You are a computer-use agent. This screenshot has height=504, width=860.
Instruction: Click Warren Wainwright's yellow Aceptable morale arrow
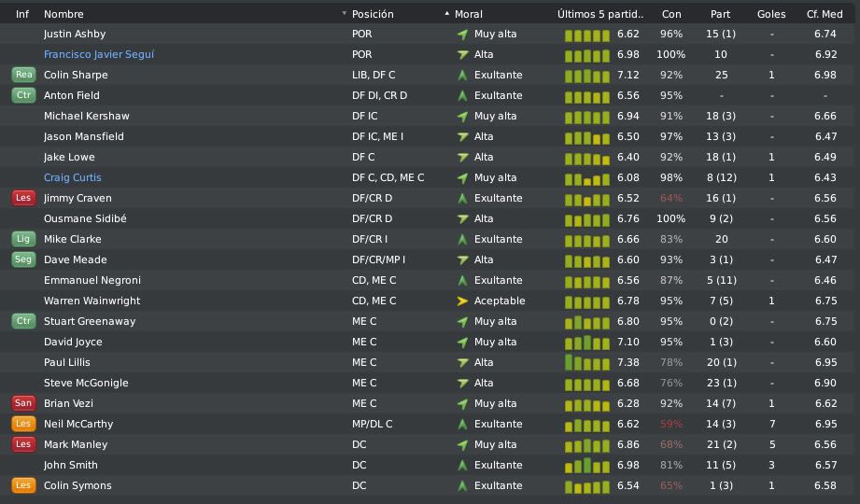[462, 301]
